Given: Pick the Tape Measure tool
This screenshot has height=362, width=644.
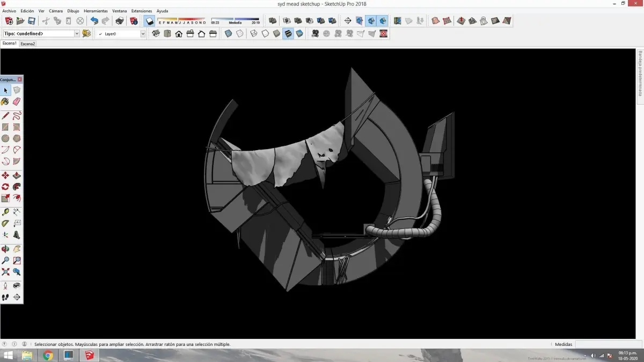Looking at the screenshot, I should pos(5,212).
